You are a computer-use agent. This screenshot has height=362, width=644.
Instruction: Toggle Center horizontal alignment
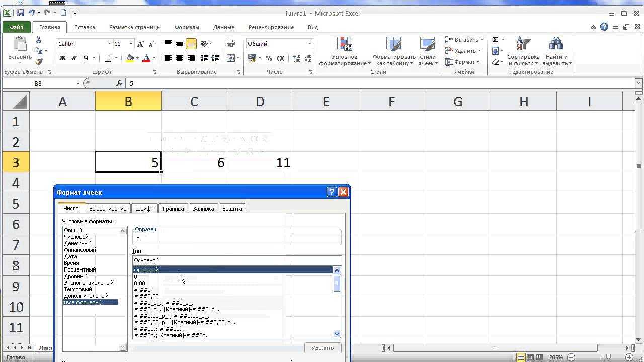point(180,58)
